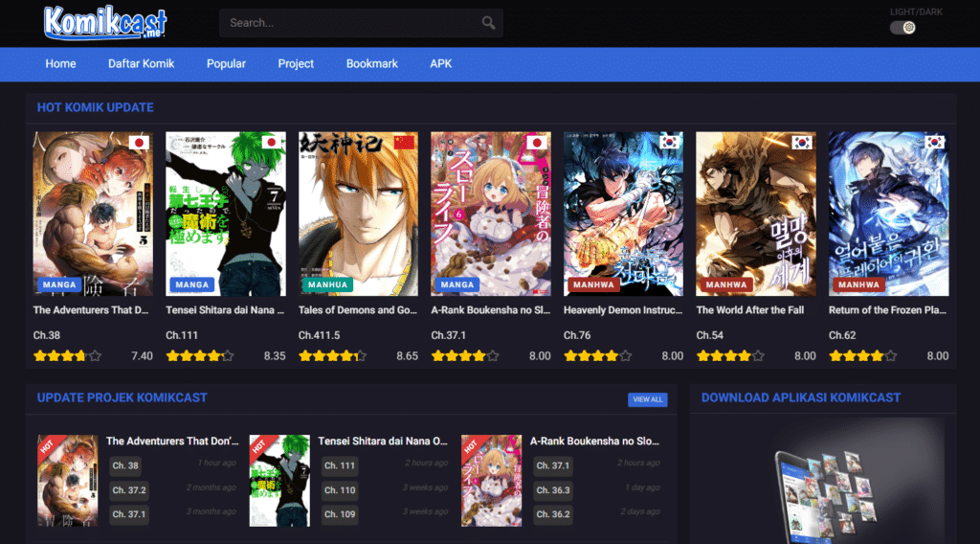Open the Project menu item

coord(296,64)
